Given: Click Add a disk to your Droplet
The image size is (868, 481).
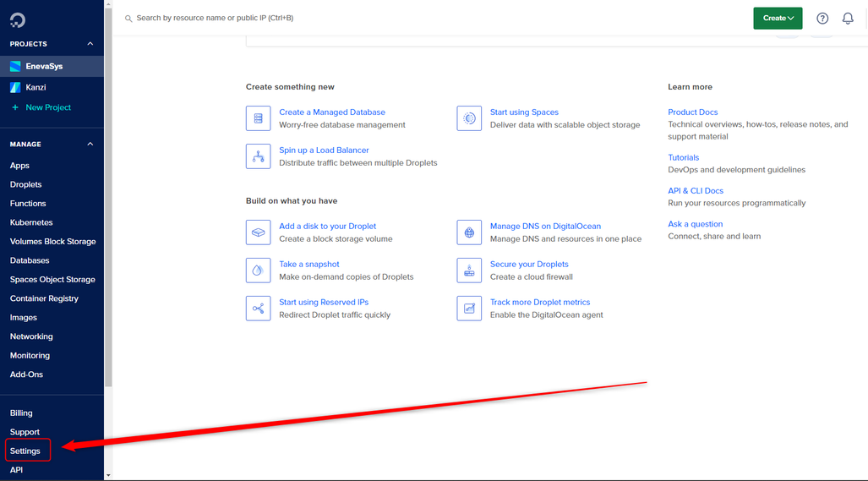Looking at the screenshot, I should click(x=328, y=226).
